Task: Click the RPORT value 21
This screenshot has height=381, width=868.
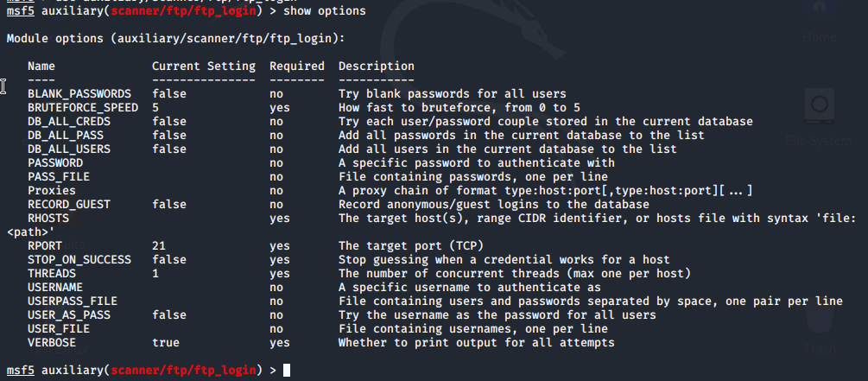Action: pos(159,246)
